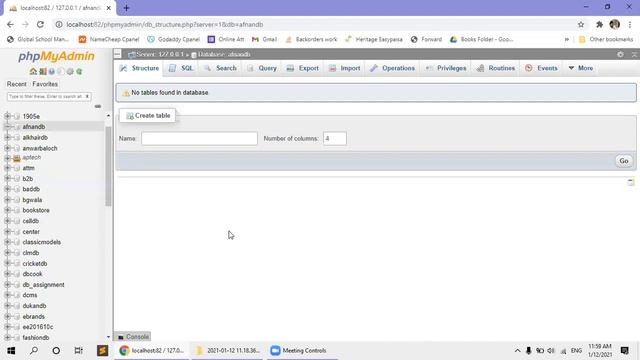Open Task View on taskbar
The width and height of the screenshot is (640, 360).
coord(78,351)
